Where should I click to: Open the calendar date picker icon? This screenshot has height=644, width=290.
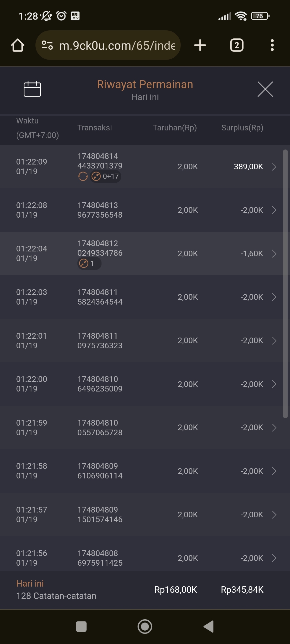point(32,89)
